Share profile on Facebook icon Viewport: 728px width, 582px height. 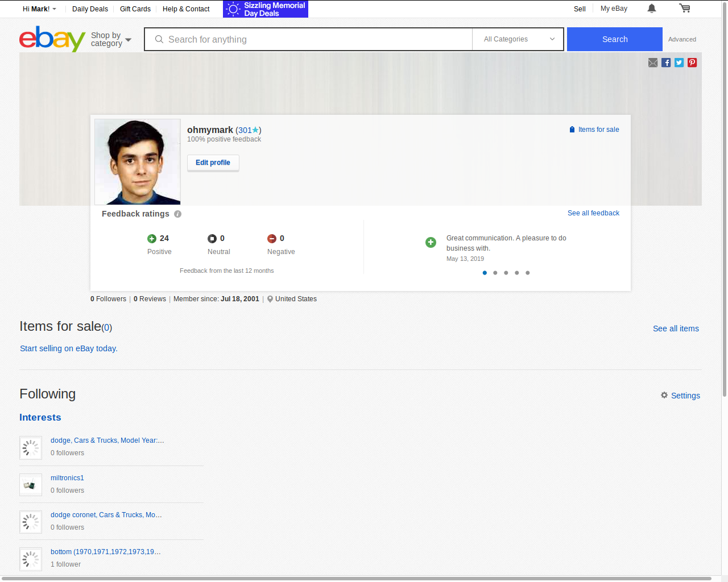click(x=666, y=63)
